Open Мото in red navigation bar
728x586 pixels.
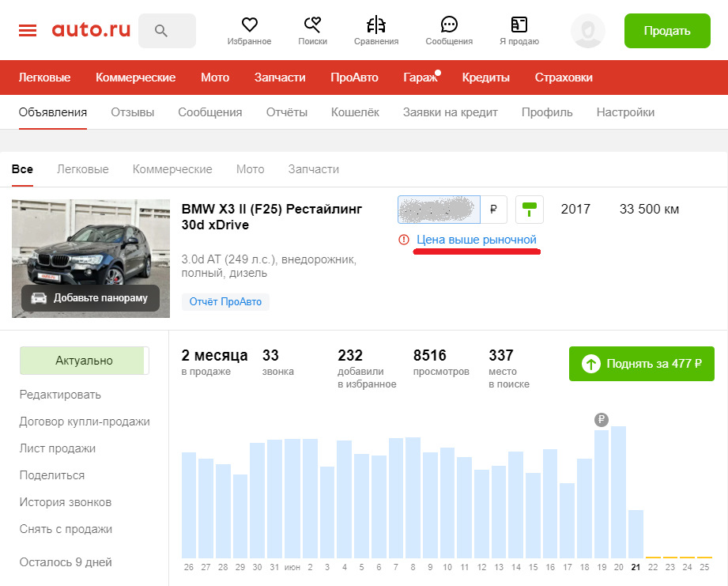(x=215, y=78)
